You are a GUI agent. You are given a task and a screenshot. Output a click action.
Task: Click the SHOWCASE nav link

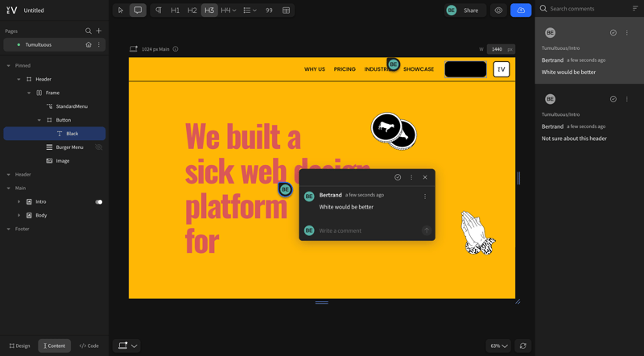click(x=419, y=69)
